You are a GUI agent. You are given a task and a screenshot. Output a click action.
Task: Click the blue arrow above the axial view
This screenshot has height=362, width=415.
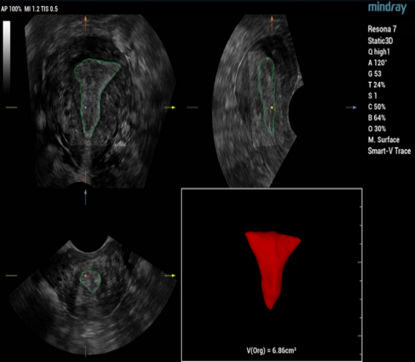click(x=85, y=197)
